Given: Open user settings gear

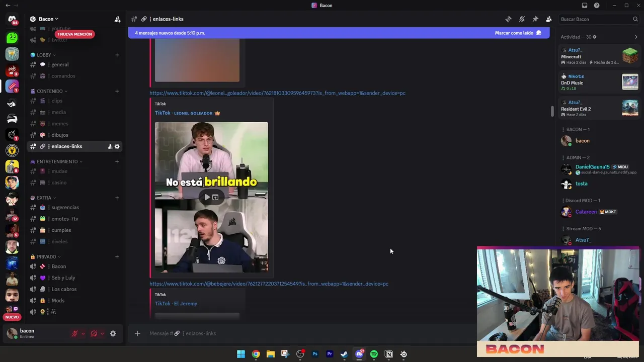Looking at the screenshot, I should coord(113,333).
